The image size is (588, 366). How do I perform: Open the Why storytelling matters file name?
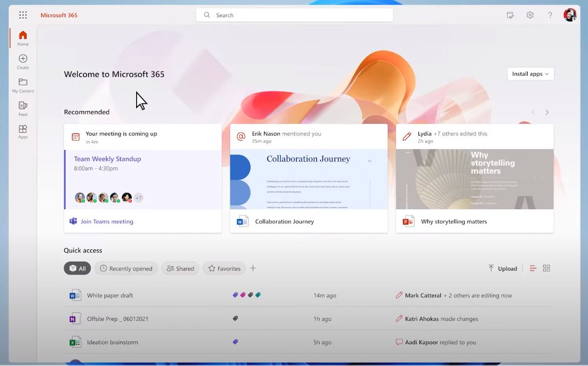point(454,221)
